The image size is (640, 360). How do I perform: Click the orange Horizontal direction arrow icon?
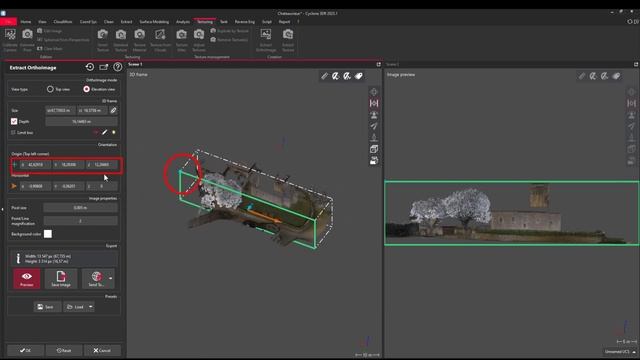point(14,186)
